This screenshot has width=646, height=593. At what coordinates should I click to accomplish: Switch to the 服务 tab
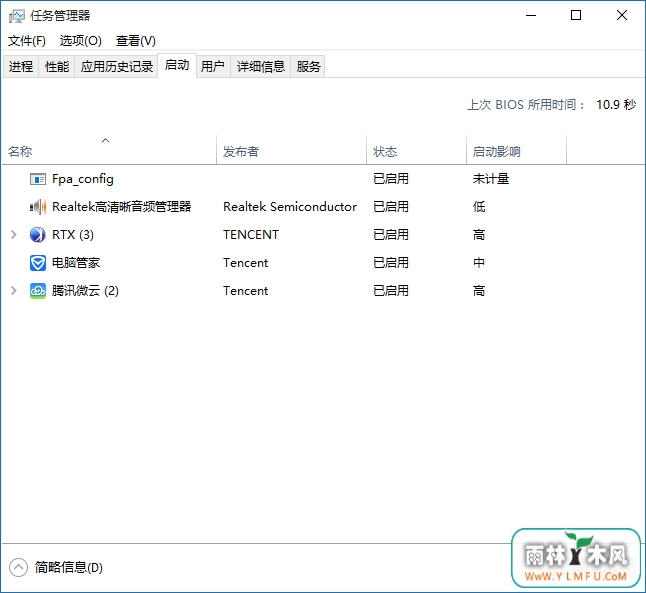pyautogui.click(x=309, y=66)
